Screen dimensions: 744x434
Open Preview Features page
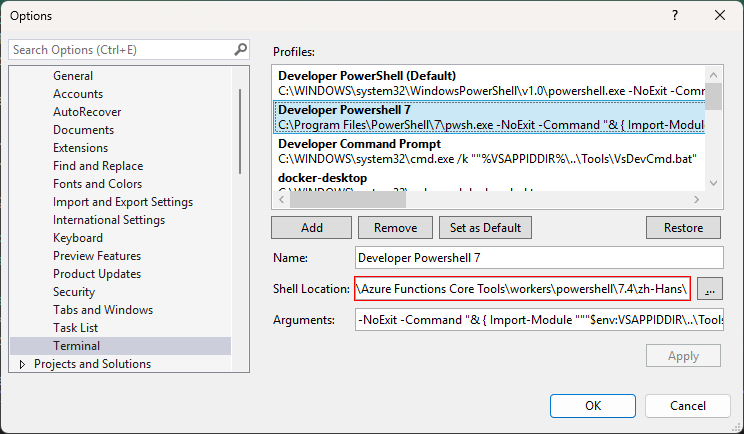[97, 256]
